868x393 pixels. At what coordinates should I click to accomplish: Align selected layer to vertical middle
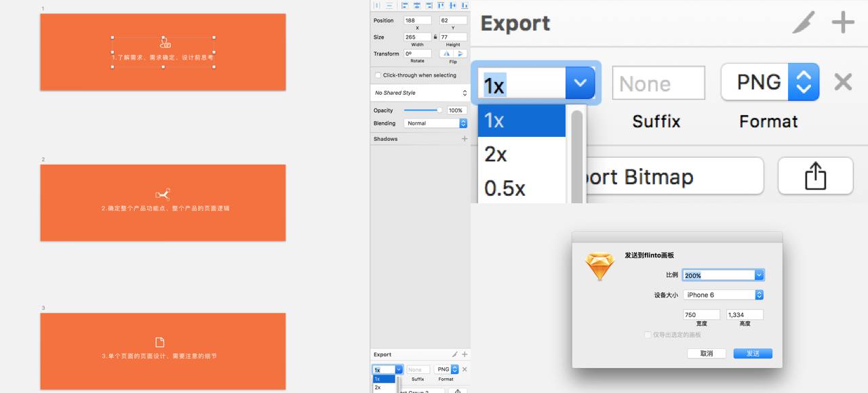point(453,5)
